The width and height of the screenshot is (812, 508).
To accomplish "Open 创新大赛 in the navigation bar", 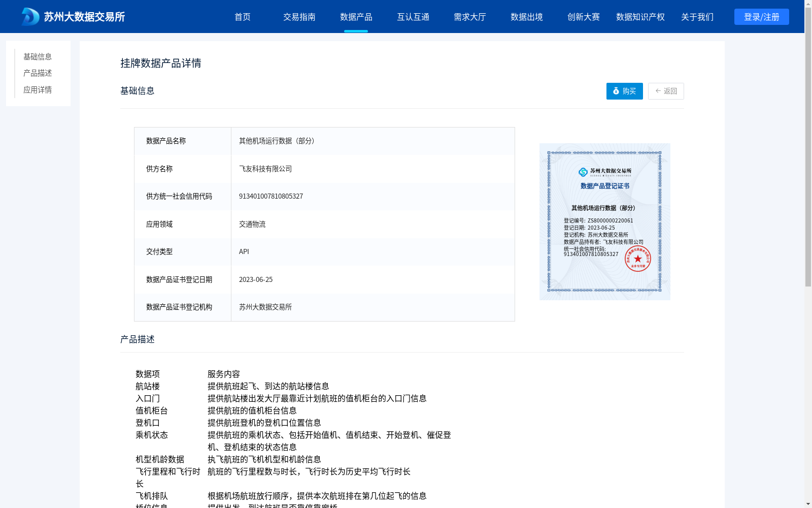I will click(584, 17).
